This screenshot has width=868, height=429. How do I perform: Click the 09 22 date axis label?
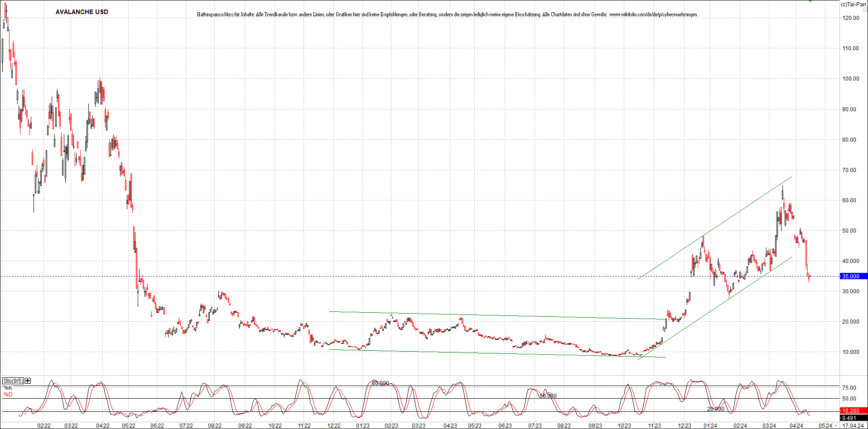tap(245, 426)
